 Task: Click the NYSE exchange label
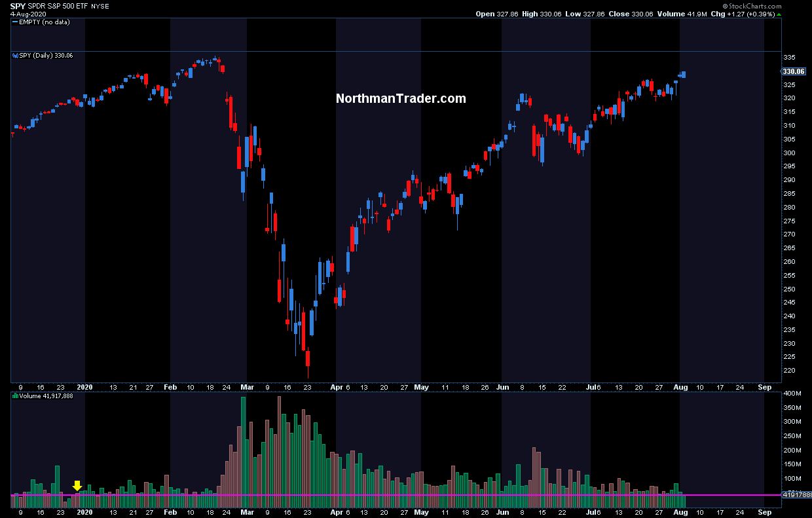(x=100, y=6)
